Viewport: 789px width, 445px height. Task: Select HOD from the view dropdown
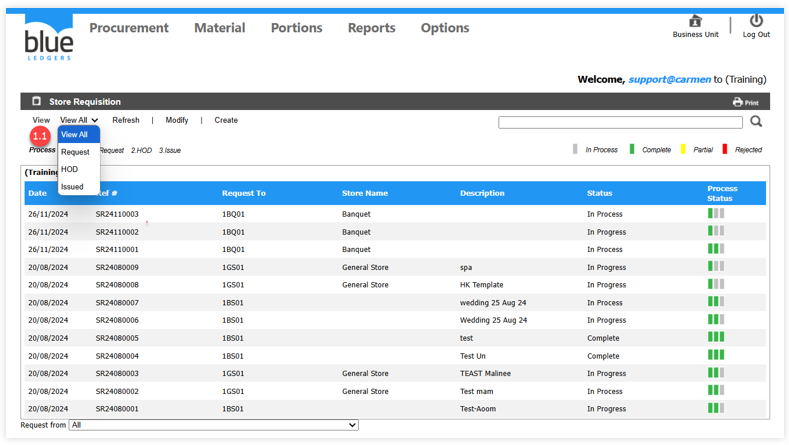click(70, 170)
